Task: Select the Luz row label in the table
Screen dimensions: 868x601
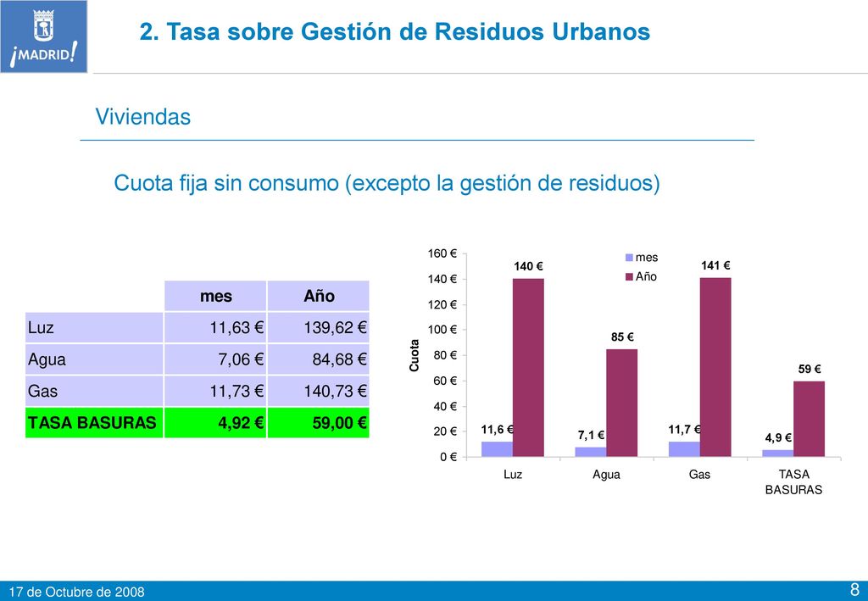Action: tap(94, 327)
